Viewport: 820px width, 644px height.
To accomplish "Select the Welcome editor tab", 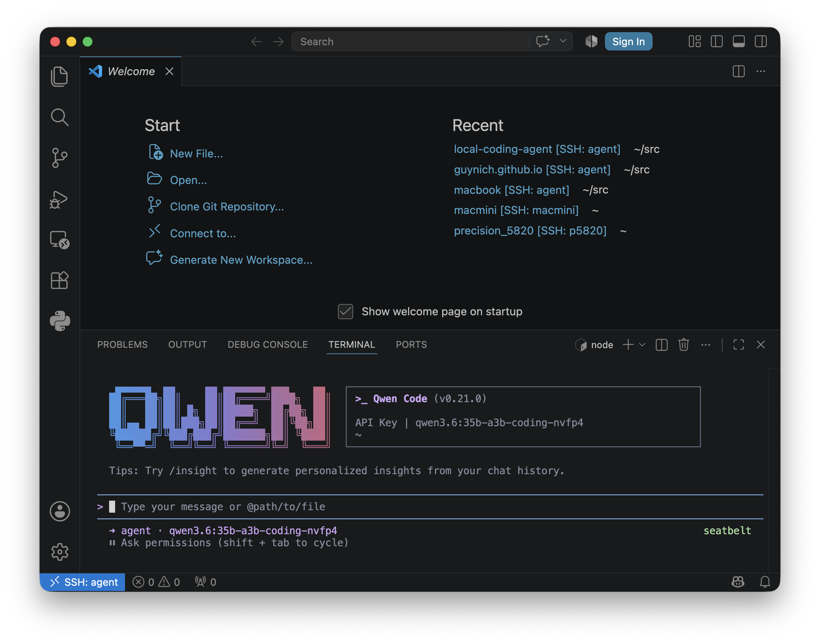I will [131, 71].
